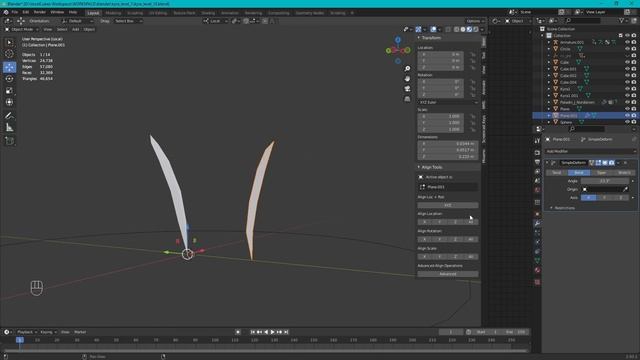The width and height of the screenshot is (640, 360).
Task: Open the Local transform orientation dropdown
Action: coord(215,21)
